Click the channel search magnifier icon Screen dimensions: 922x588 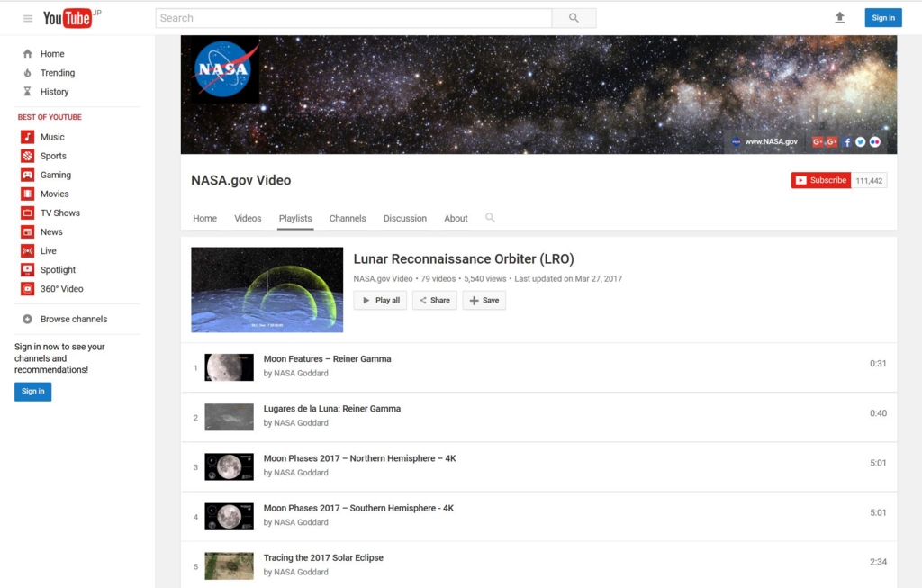(x=490, y=218)
